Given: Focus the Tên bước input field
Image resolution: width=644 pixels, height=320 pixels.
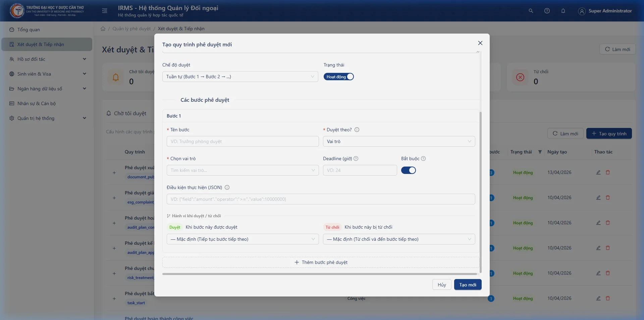Looking at the screenshot, I should tap(243, 141).
